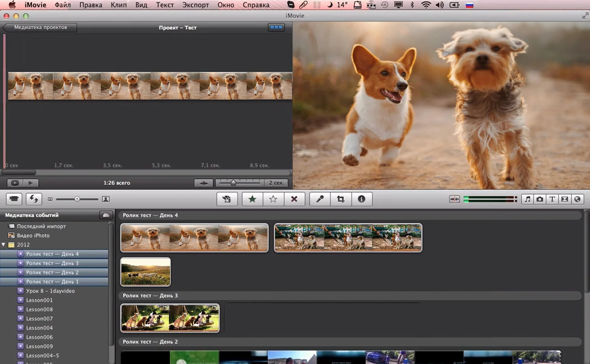The image size is (590, 364).
Task: Open Bluetooth status in menu bar
Action: tap(412, 5)
